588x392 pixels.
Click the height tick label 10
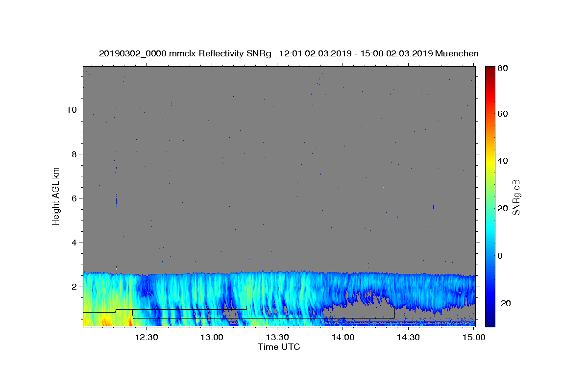pyautogui.click(x=73, y=110)
